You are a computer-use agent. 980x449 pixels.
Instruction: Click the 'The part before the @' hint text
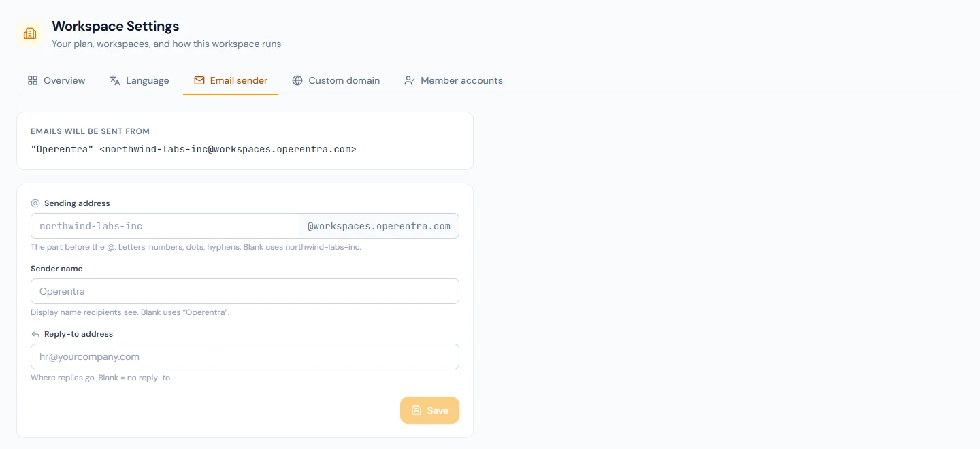(x=196, y=247)
